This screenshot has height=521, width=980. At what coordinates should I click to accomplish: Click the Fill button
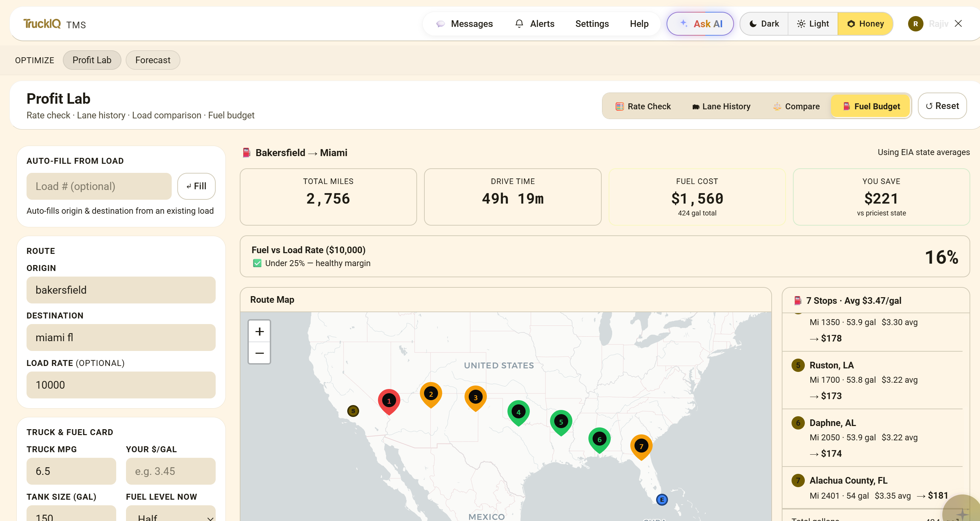point(196,186)
